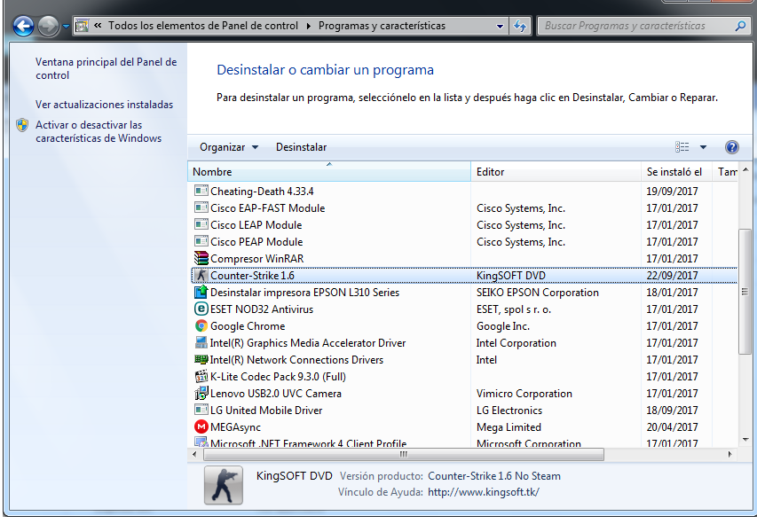Open Activar o desactivar las características de Windows

pyautogui.click(x=99, y=131)
